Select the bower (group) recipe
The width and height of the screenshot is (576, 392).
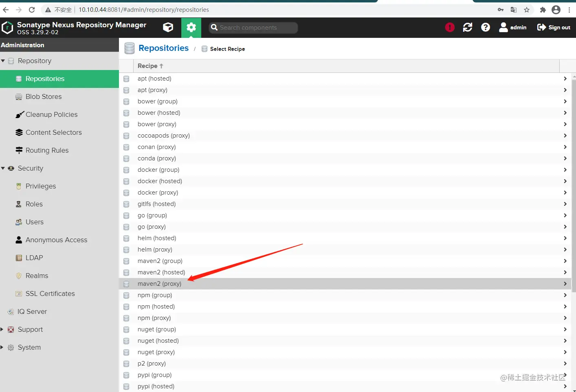(345, 101)
